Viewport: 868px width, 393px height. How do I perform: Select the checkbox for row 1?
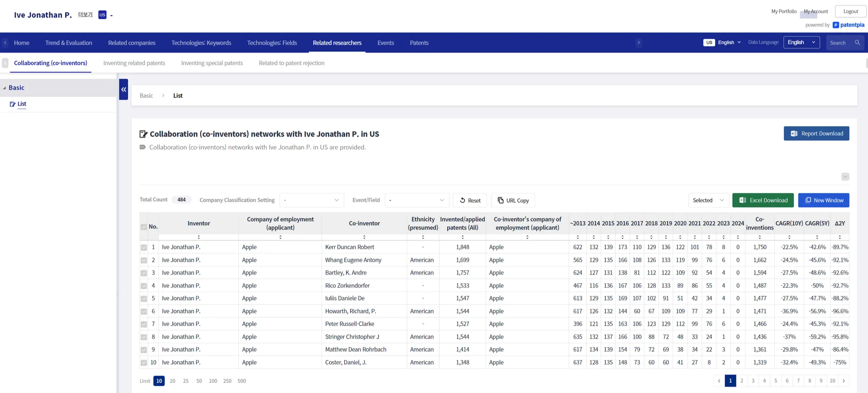click(144, 247)
